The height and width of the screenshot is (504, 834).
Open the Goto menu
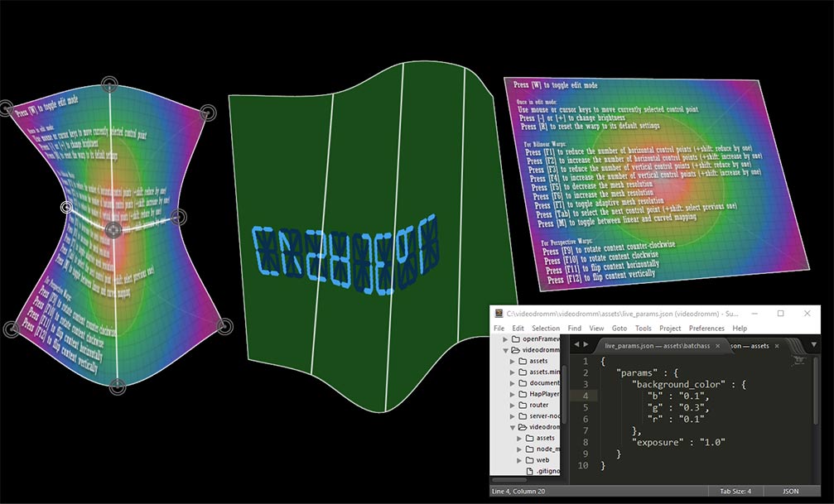click(619, 329)
